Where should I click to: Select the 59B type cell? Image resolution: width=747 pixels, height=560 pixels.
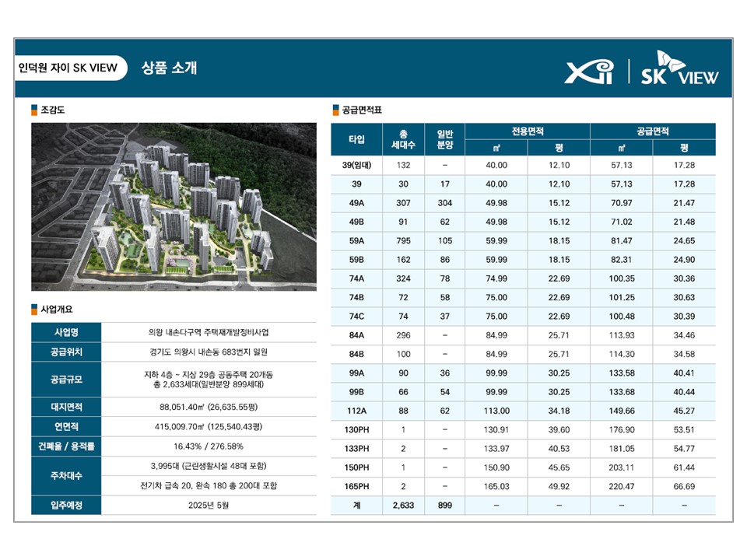tap(356, 260)
